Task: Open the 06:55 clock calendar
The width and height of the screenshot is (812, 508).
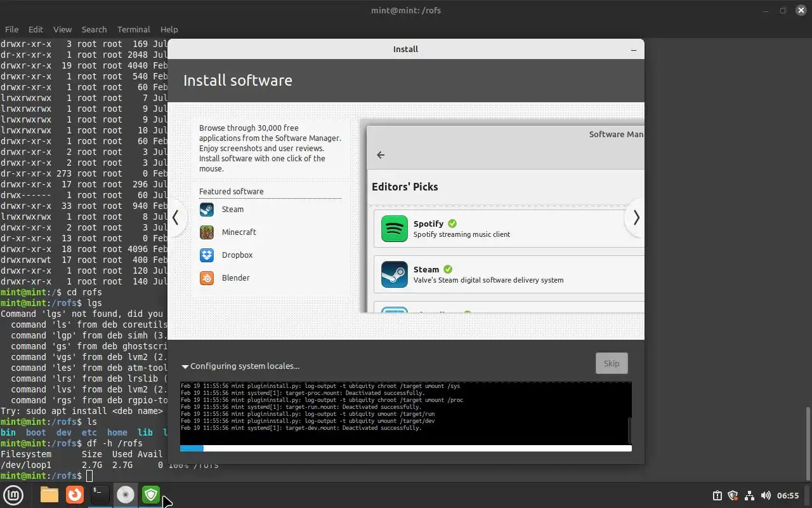Action: [x=788, y=495]
